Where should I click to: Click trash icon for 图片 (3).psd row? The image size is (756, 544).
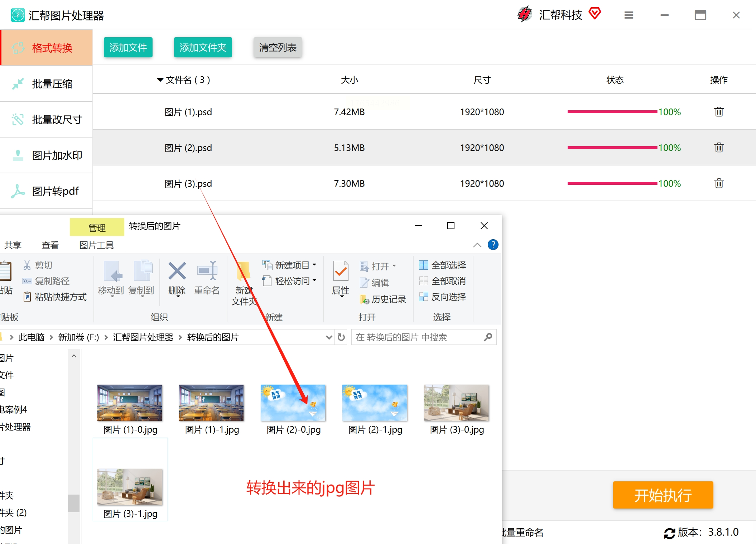coord(719,183)
